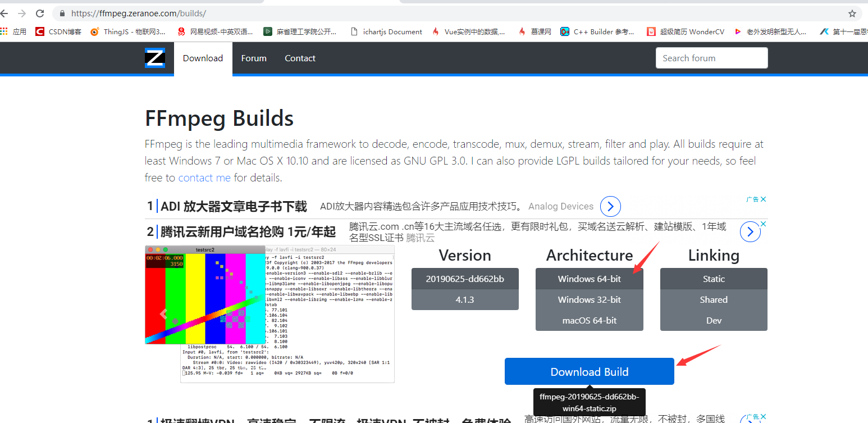This screenshot has width=868, height=423.
Task: Open the Vue实例中的数据 bookmark
Action: 468,31
